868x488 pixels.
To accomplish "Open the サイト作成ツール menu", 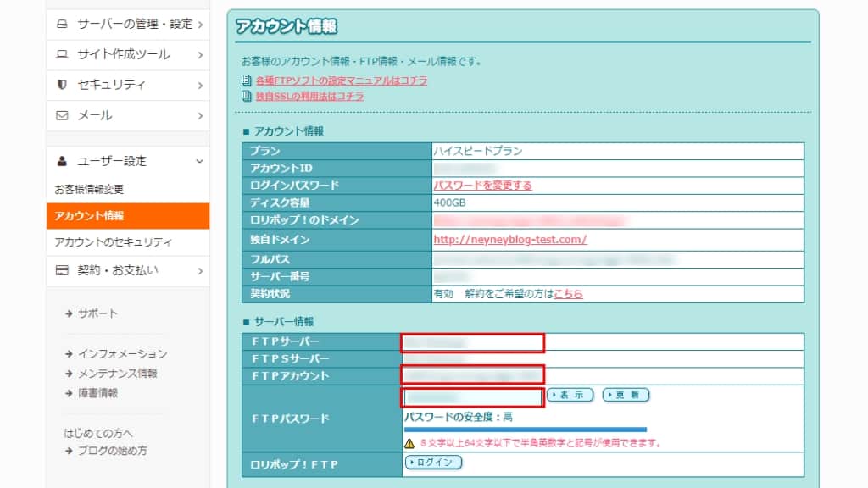I will tap(128, 55).
